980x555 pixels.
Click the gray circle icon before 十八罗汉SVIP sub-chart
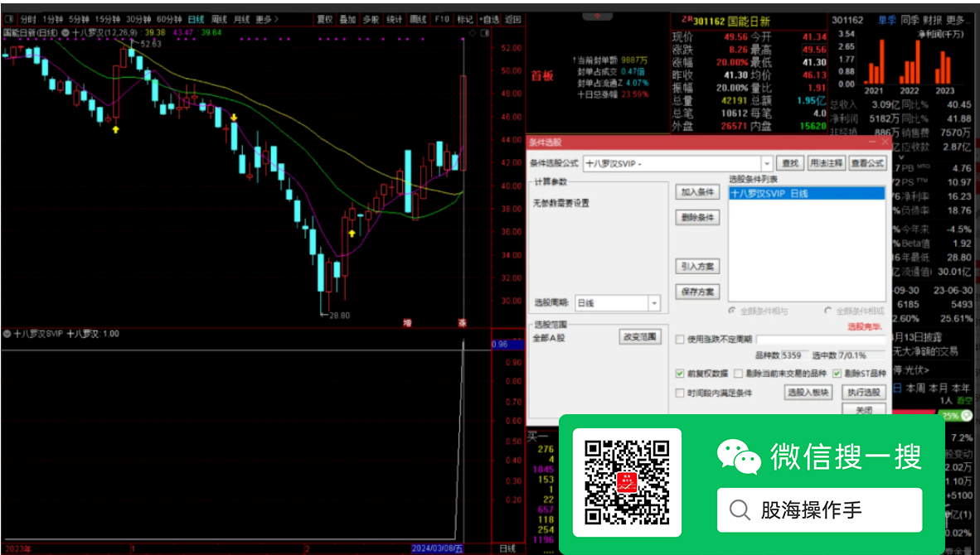coord(7,334)
